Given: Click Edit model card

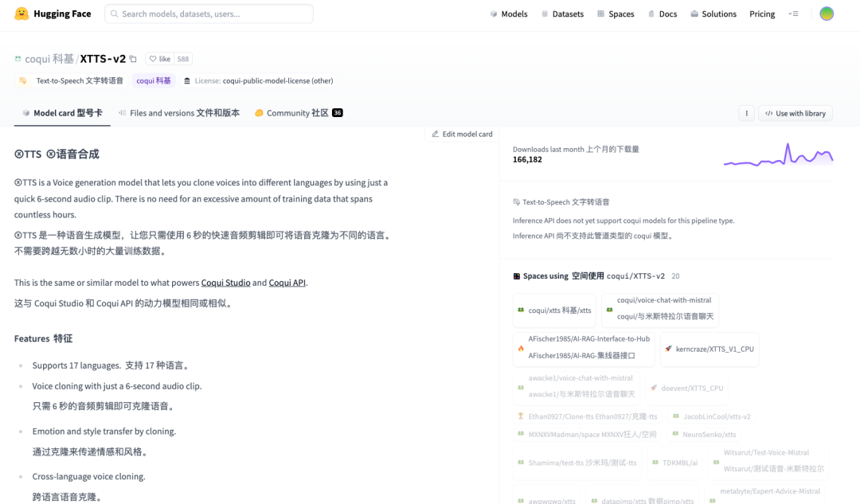Looking at the screenshot, I should coord(463,134).
